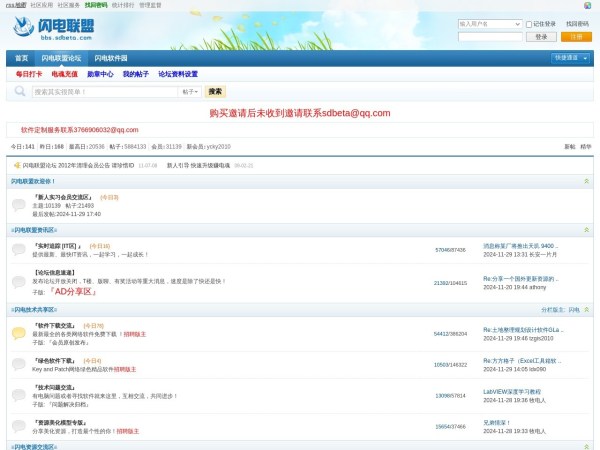Image resolution: width=600 pixels, height=450 pixels.
Task: Focus the forum search input field
Action: point(105,92)
